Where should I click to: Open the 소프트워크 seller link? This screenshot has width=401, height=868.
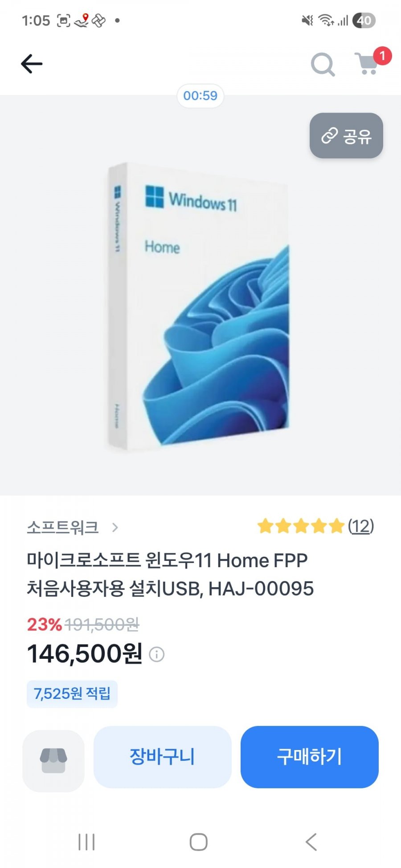point(62,527)
